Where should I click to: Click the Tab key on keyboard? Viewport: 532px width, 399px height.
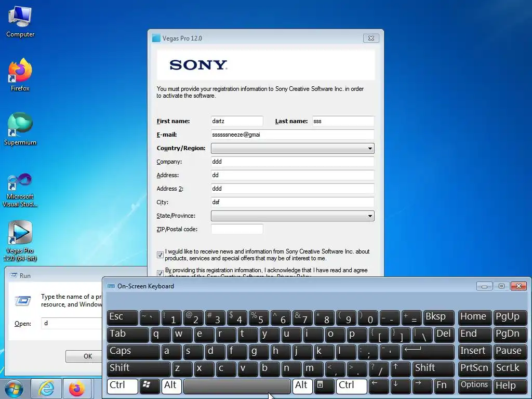(128, 335)
